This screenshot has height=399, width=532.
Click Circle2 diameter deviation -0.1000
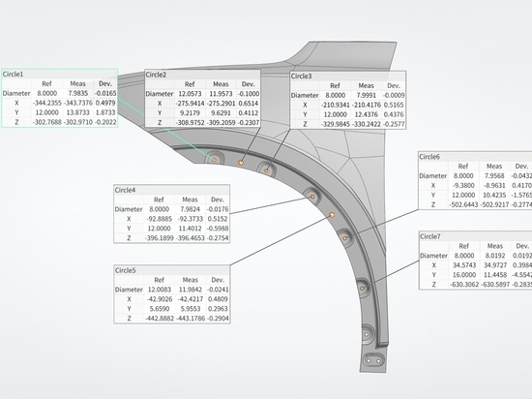[x=249, y=94]
